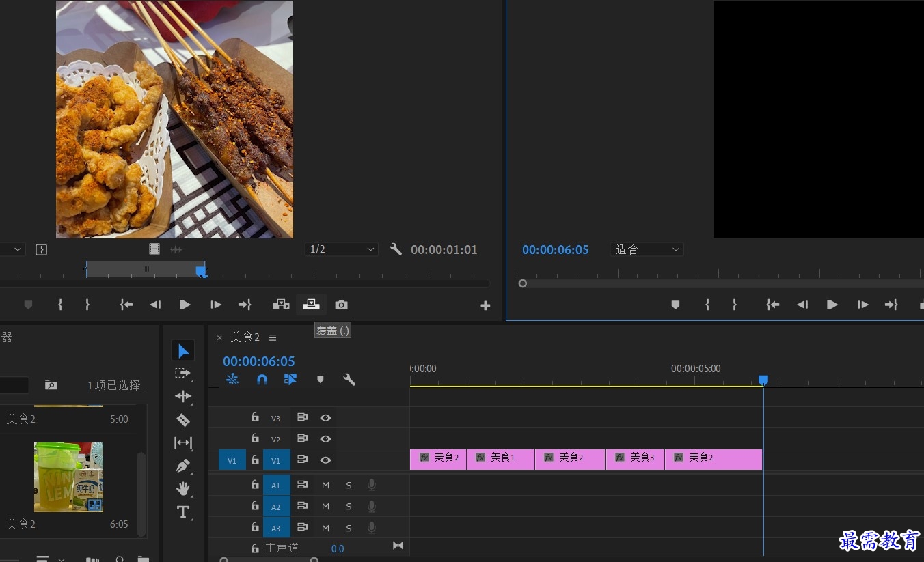Image resolution: width=924 pixels, height=562 pixels.
Task: Pick the Razor tool
Action: (x=183, y=420)
